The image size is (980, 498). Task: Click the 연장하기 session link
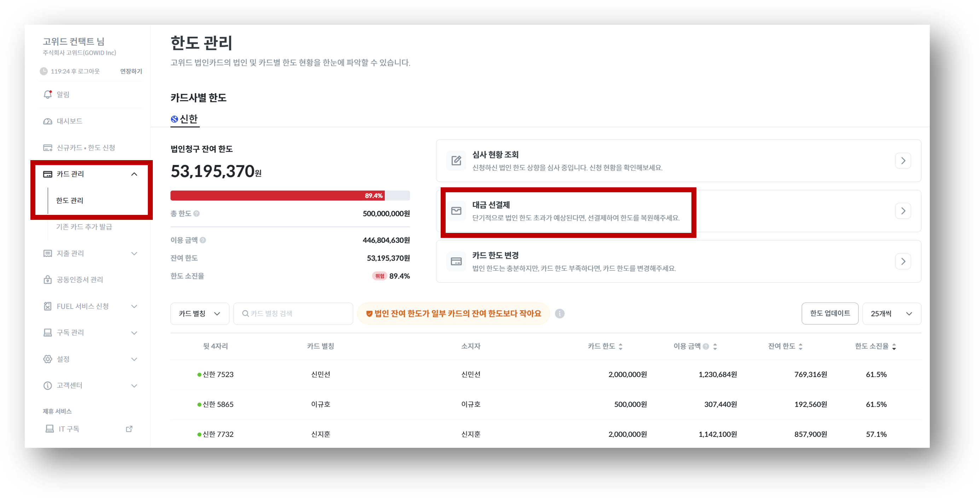coord(131,71)
